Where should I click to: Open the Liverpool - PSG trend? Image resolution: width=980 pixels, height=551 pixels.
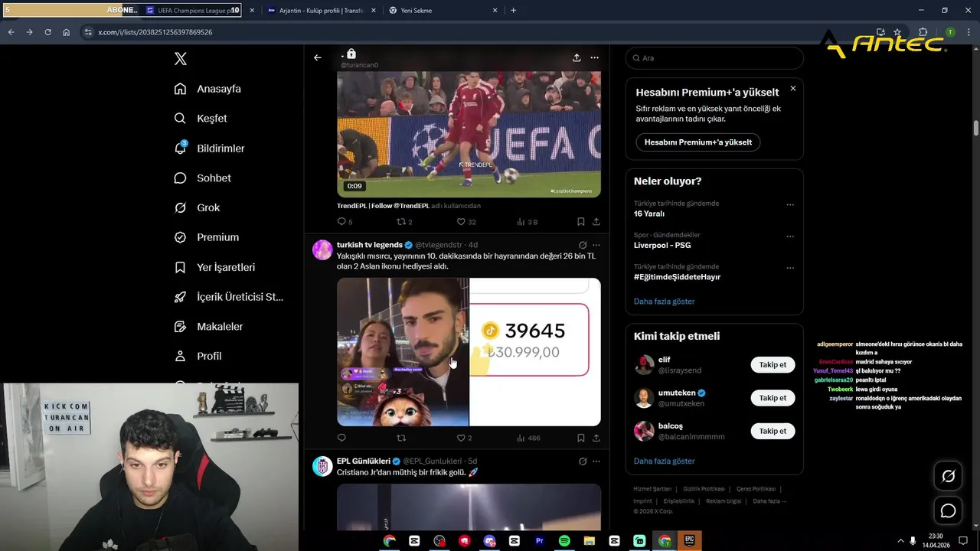662,246
